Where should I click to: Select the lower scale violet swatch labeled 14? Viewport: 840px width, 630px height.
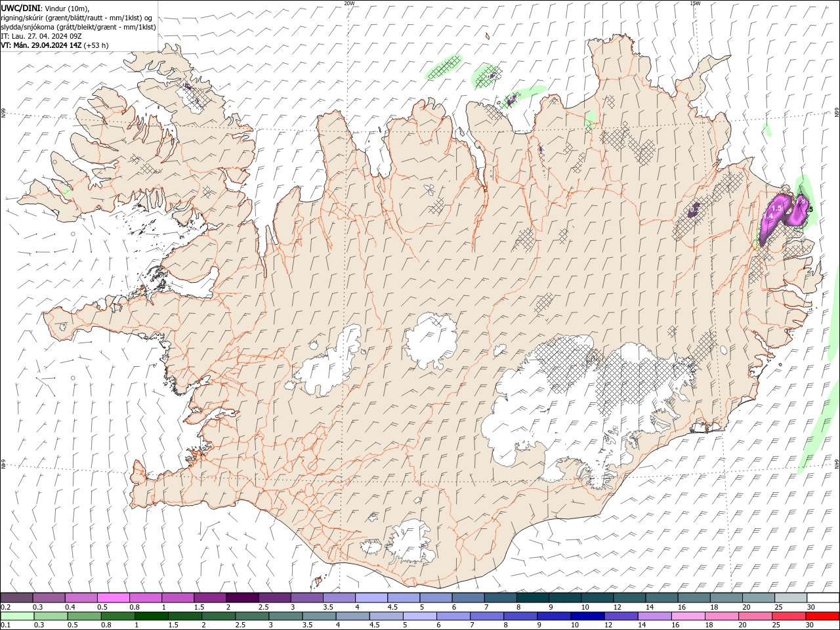[654, 616]
